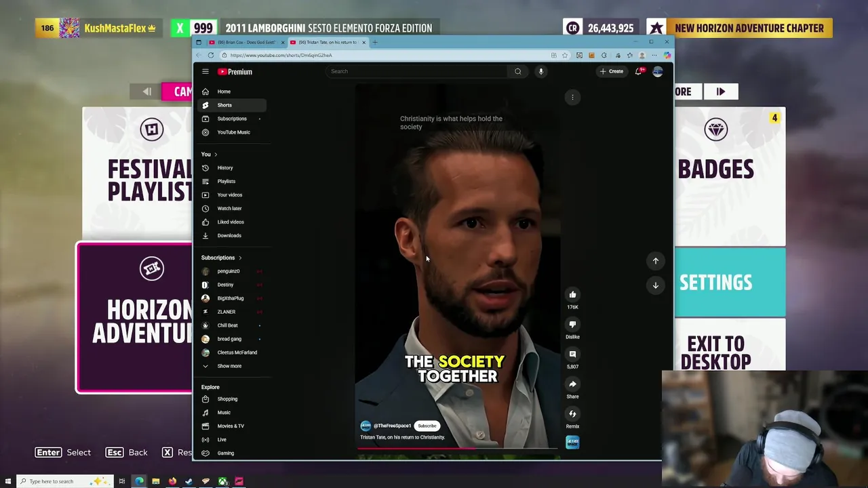Image resolution: width=868 pixels, height=488 pixels.
Task: Bookmark page with the star icon
Action: tap(564, 55)
